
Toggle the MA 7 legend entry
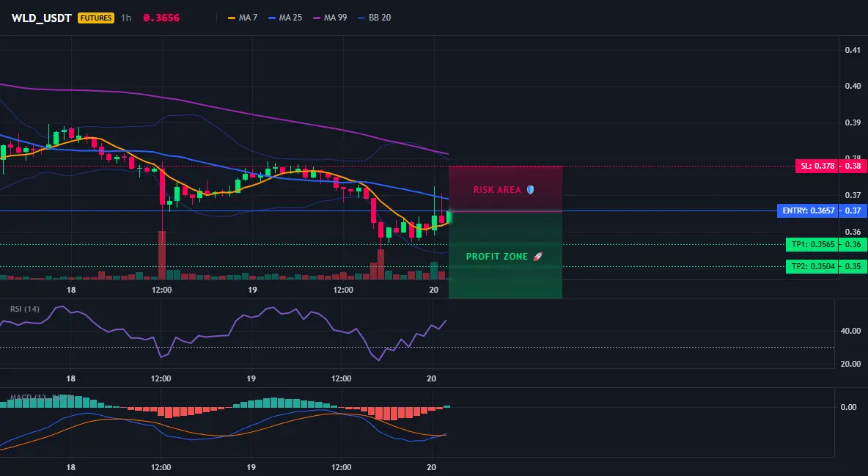(243, 18)
